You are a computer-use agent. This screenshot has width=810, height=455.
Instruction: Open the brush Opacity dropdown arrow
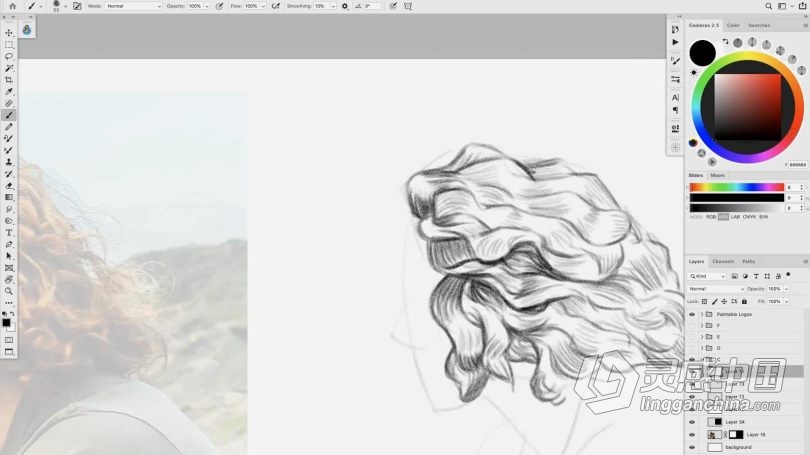click(x=207, y=6)
